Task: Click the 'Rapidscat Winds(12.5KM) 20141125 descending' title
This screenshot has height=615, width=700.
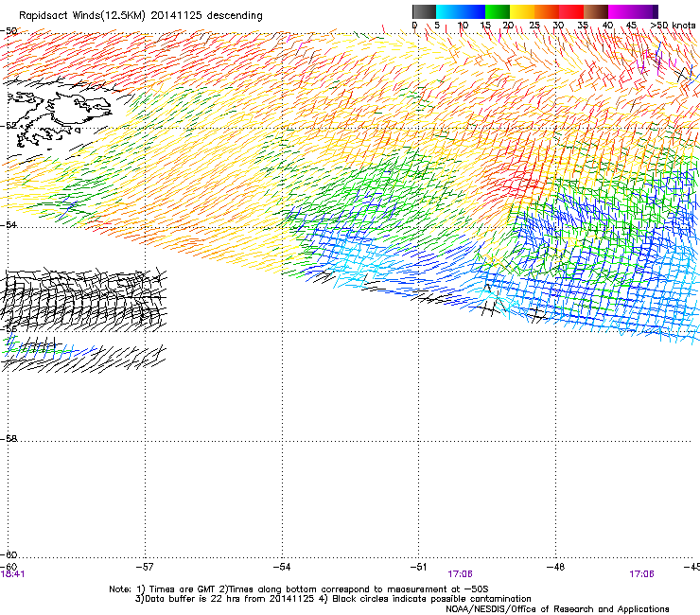Action: coord(141,16)
